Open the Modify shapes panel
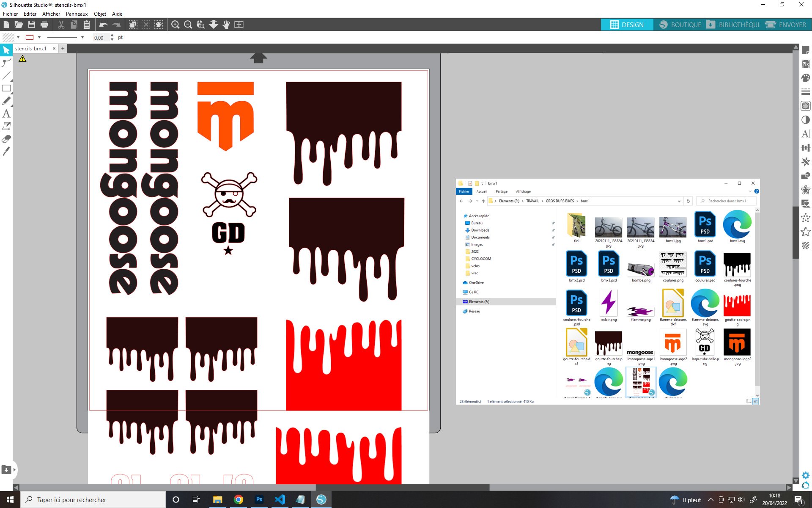 point(806,176)
